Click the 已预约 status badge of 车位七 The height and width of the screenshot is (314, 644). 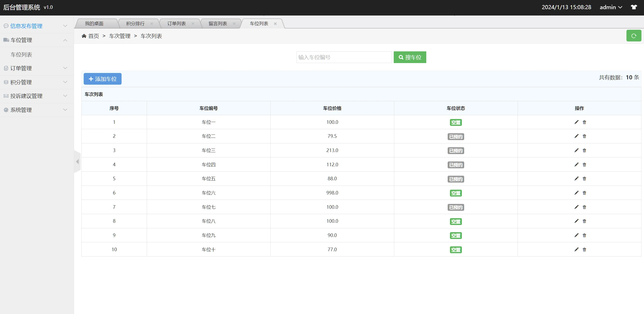(456, 207)
